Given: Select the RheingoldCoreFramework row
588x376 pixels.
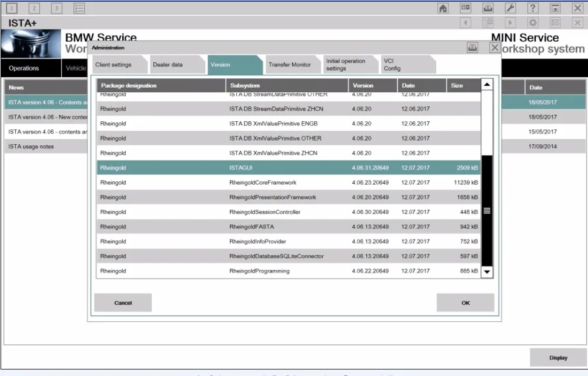Looking at the screenshot, I should point(288,182).
